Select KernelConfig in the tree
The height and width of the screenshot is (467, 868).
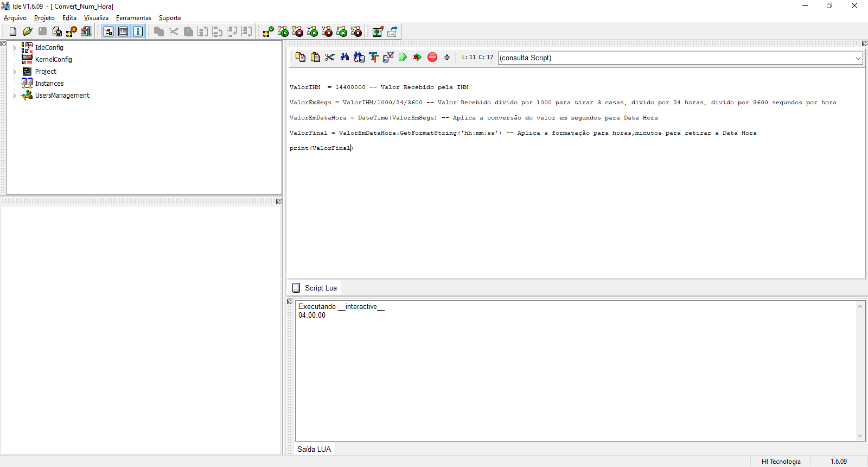[x=54, y=60]
